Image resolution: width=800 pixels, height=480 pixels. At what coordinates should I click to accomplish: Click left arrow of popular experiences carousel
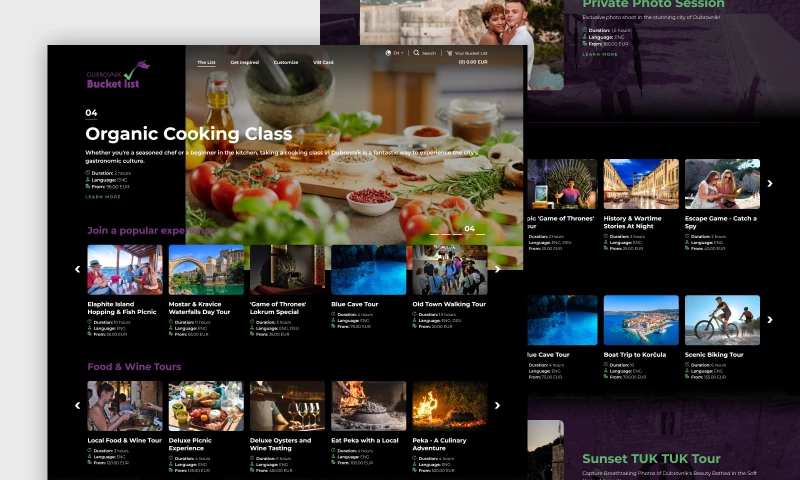pos(78,269)
